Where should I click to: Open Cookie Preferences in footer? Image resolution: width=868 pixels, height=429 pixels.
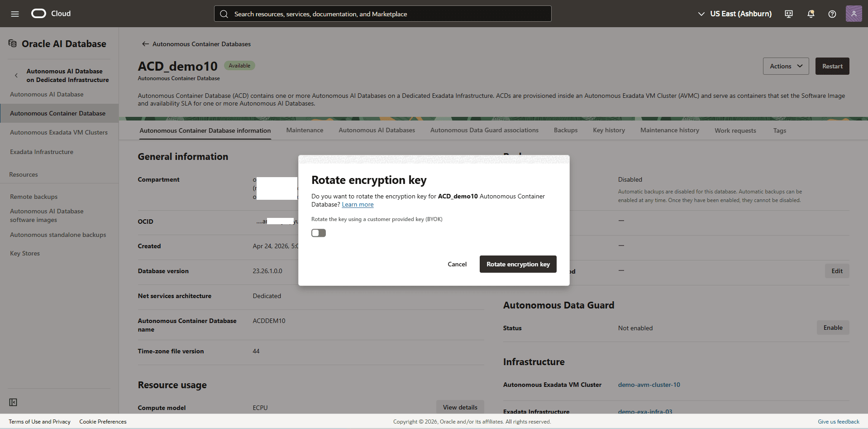pyautogui.click(x=103, y=422)
